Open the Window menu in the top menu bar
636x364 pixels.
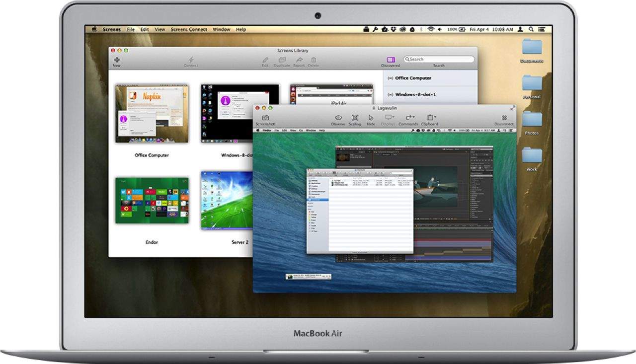(222, 29)
